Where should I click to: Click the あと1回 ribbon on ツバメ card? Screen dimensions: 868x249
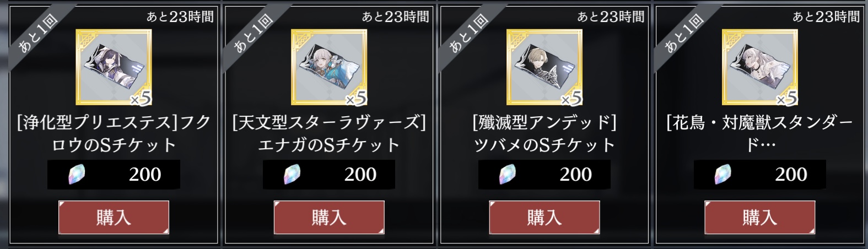pyautogui.click(x=470, y=34)
